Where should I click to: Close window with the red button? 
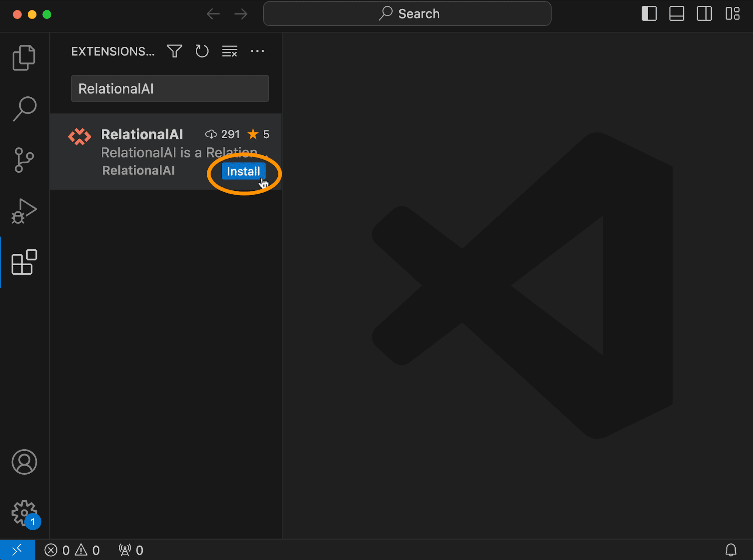[17, 14]
